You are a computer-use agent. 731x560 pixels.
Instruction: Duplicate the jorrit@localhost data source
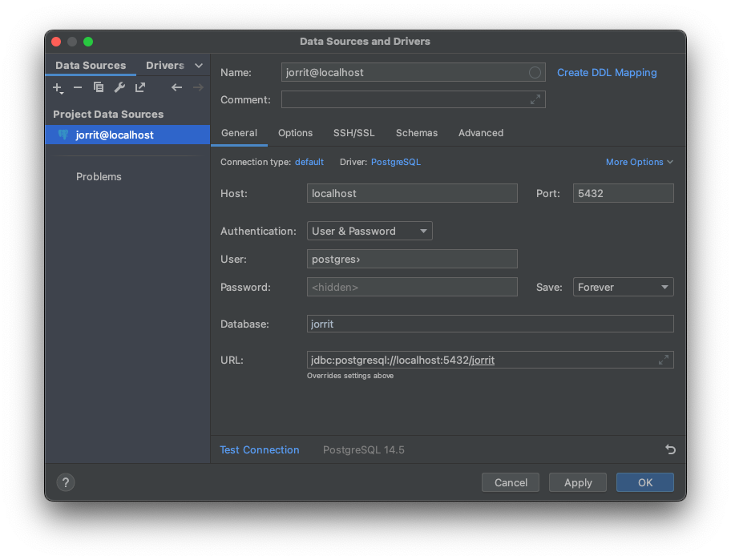[98, 87]
